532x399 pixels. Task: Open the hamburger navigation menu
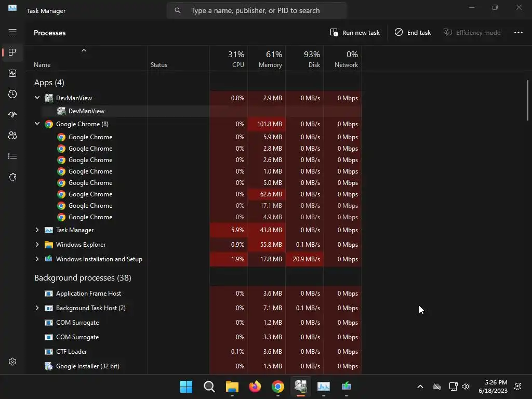pyautogui.click(x=12, y=32)
